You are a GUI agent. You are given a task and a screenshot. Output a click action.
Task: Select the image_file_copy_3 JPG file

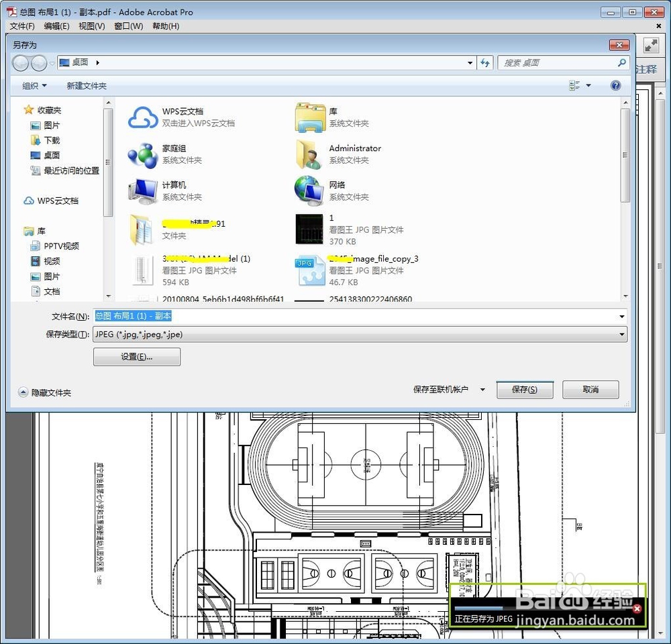tap(356, 270)
